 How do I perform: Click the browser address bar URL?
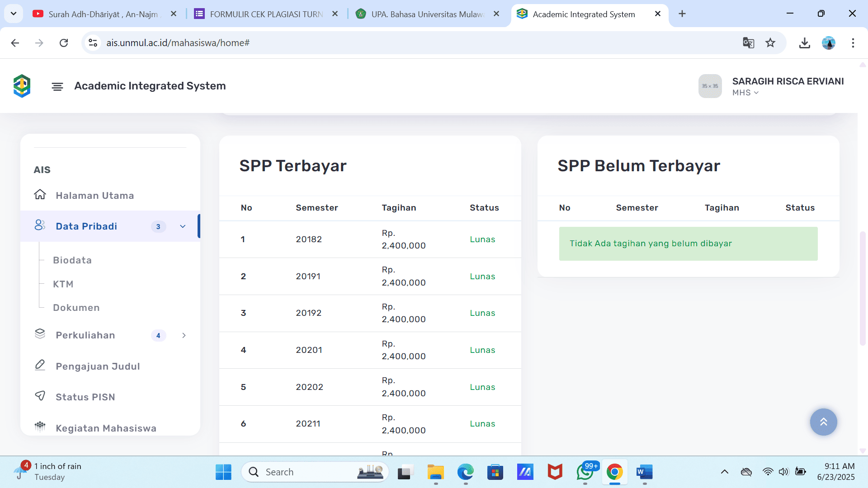[178, 43]
